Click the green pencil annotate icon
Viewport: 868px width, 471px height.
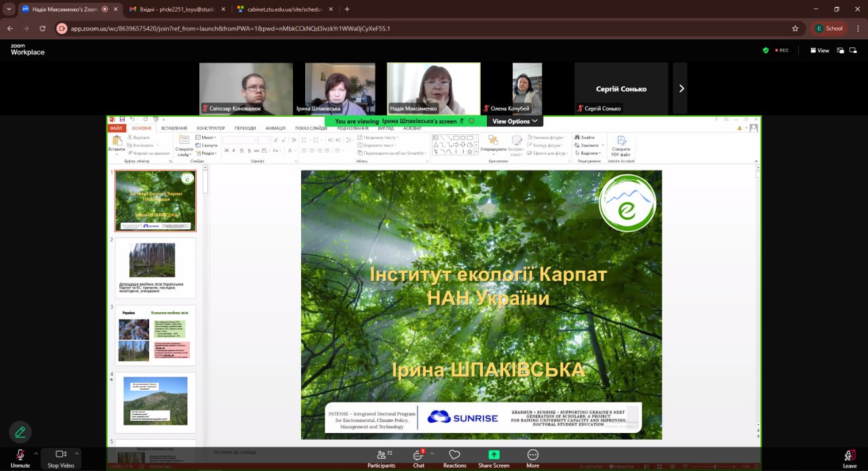[20, 432]
